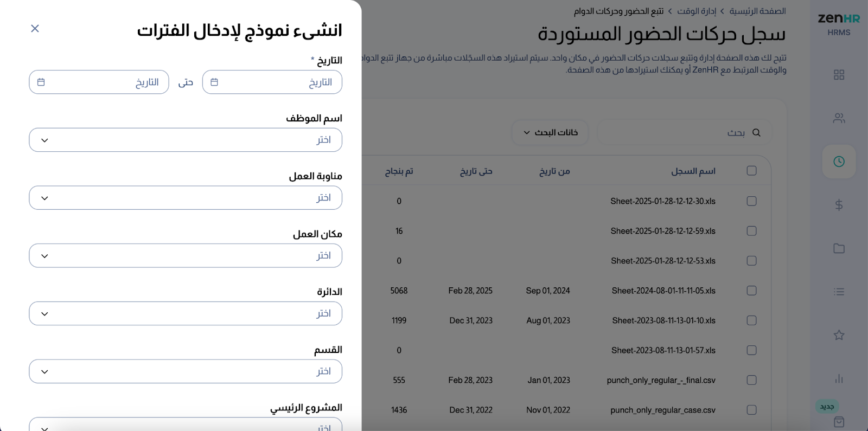Click file name Sheet-2025-01-28-12-12-30.xls

click(663, 201)
